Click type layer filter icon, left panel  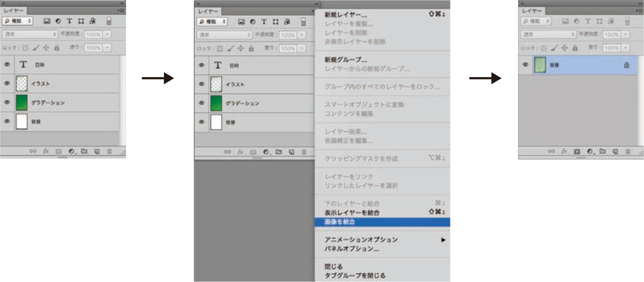pyautogui.click(x=69, y=21)
